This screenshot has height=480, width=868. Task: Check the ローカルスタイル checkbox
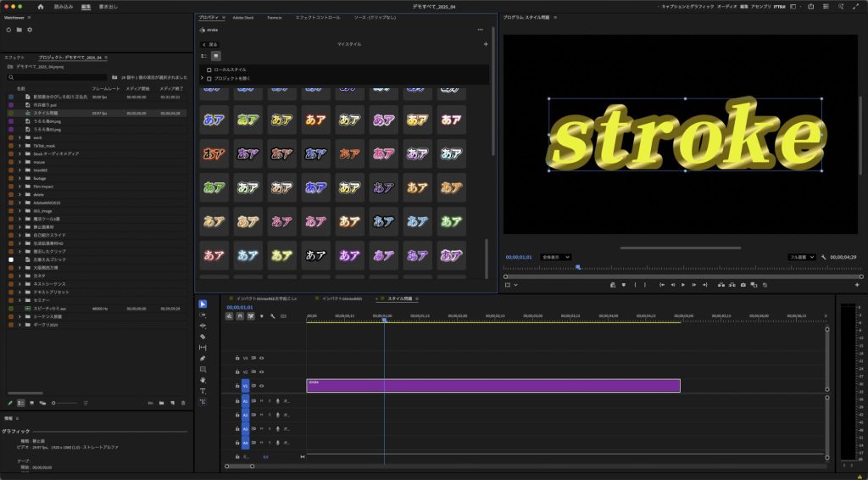pyautogui.click(x=209, y=70)
